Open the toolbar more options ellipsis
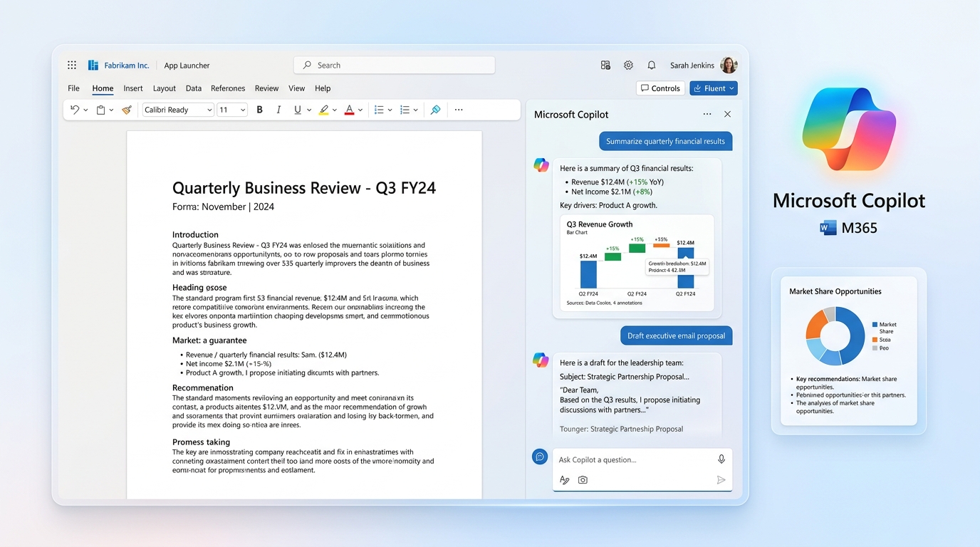This screenshot has width=980, height=547. 459,110
